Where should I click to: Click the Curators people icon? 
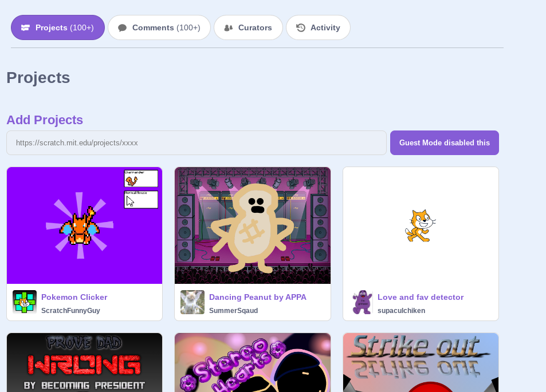(x=229, y=27)
